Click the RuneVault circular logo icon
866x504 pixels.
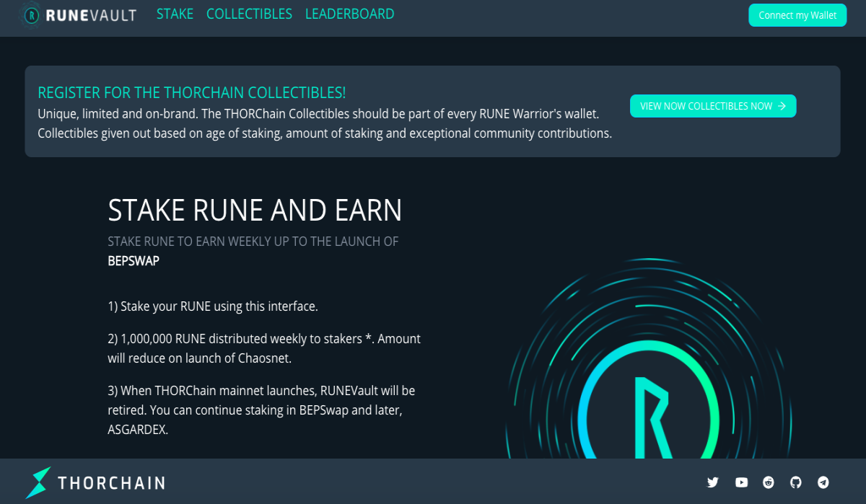(x=30, y=15)
